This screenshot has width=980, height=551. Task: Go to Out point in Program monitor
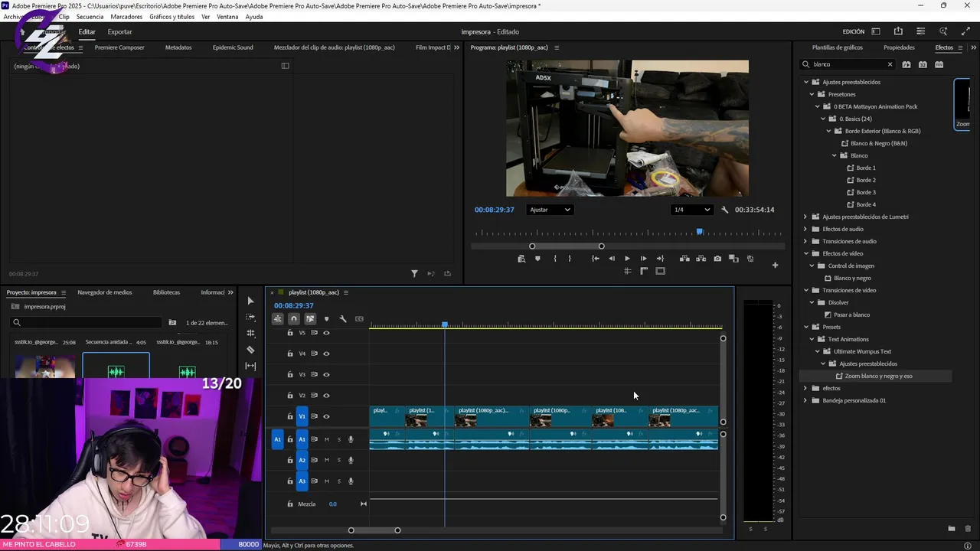tap(660, 259)
